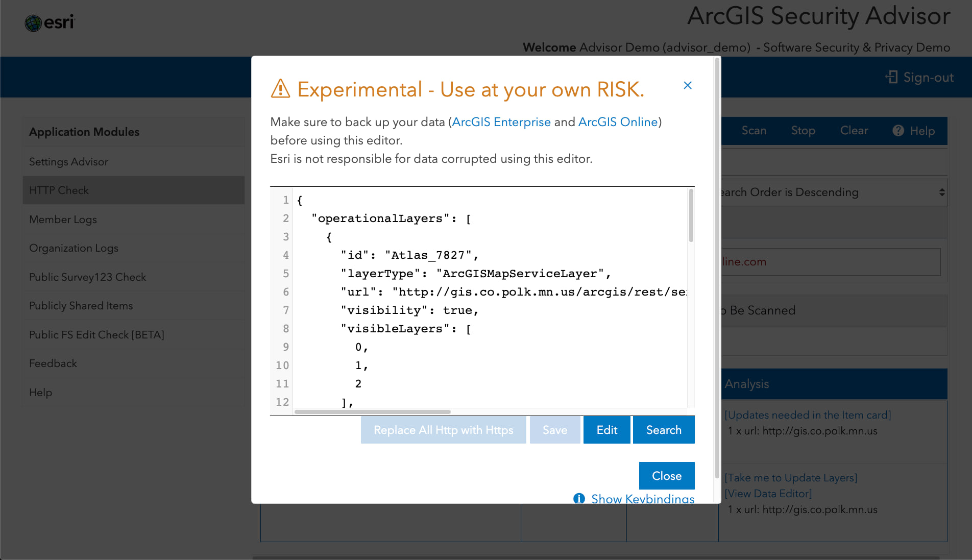Screen dimensions: 972x560
Task: Open Public Survey123 Check module
Action: (x=134, y=277)
